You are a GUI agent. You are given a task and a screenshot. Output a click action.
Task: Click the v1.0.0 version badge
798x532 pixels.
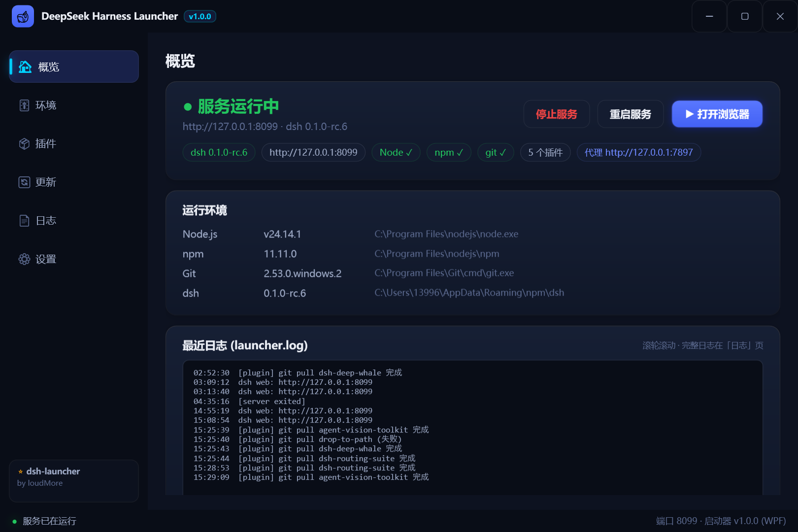[x=200, y=16]
